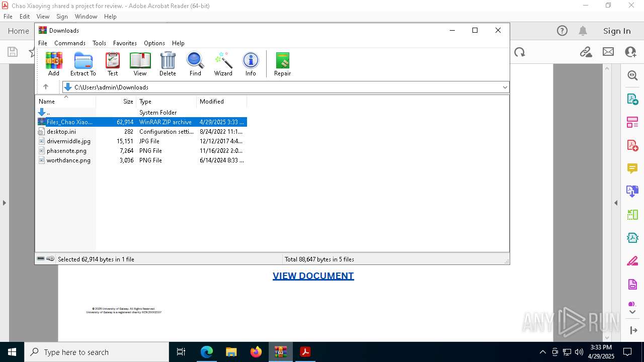
Task: Run the Test archive tool
Action: (113, 64)
